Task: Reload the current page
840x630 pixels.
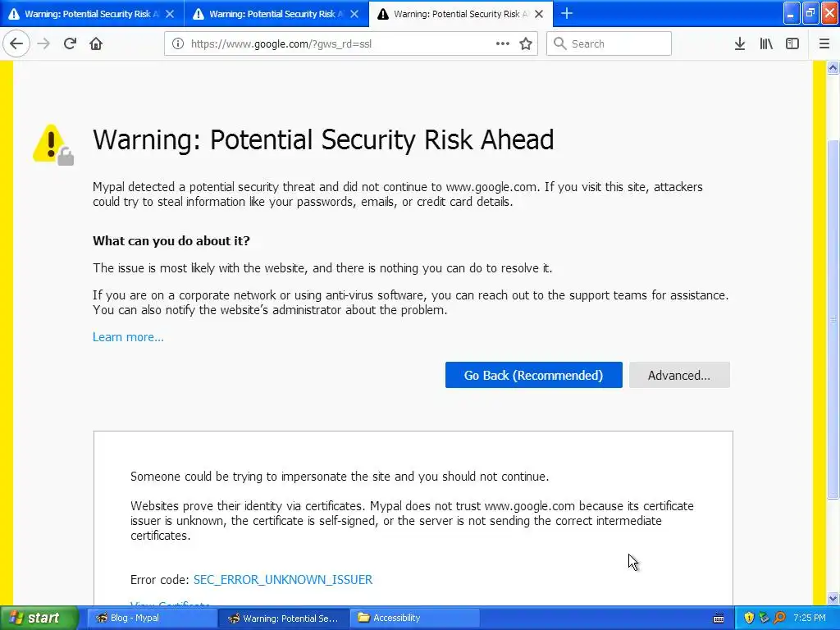Action: (70, 43)
